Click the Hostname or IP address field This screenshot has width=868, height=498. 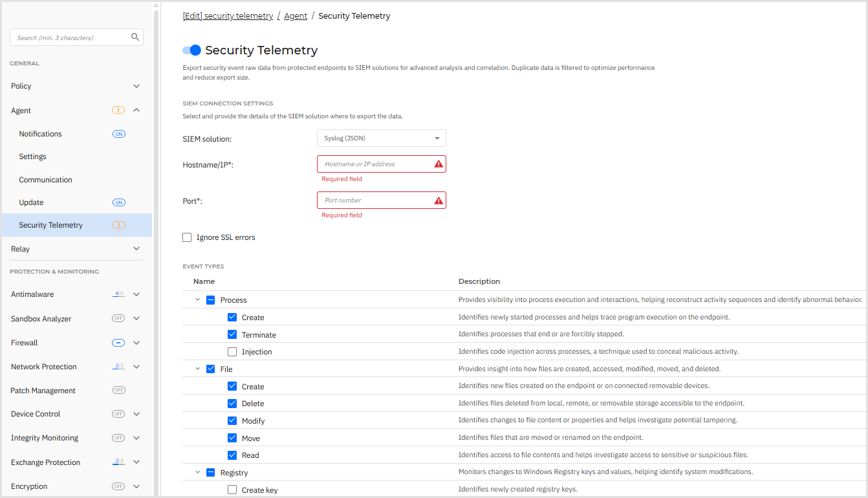[x=382, y=164]
